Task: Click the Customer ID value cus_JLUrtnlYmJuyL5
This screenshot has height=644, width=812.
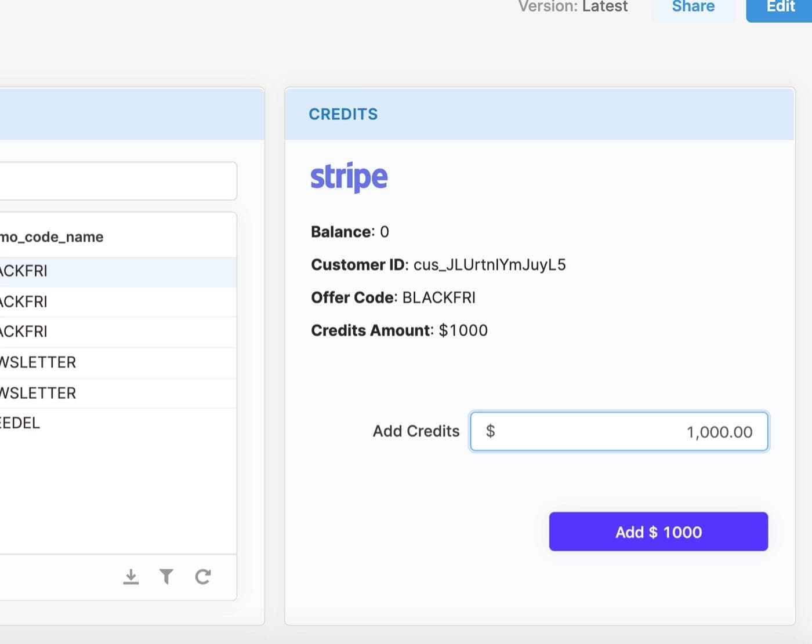Action: (x=489, y=265)
